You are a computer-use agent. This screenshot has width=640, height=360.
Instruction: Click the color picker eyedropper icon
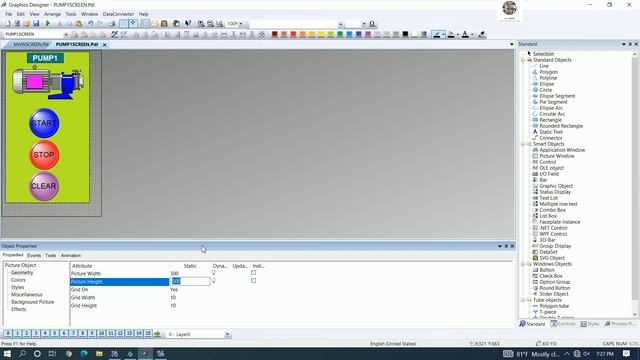coord(482,35)
